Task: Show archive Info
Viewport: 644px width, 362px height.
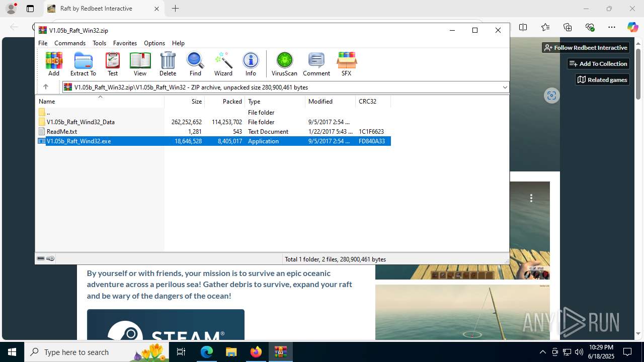Action: pos(251,64)
